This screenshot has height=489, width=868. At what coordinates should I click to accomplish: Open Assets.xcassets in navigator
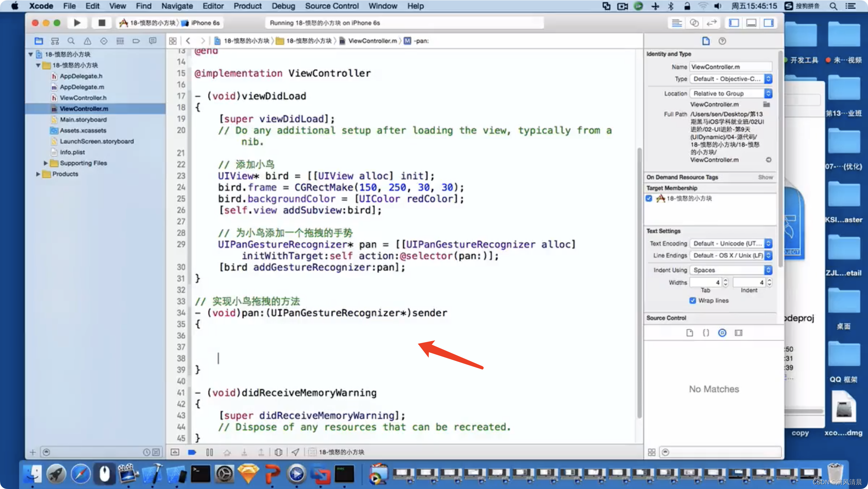[83, 130]
